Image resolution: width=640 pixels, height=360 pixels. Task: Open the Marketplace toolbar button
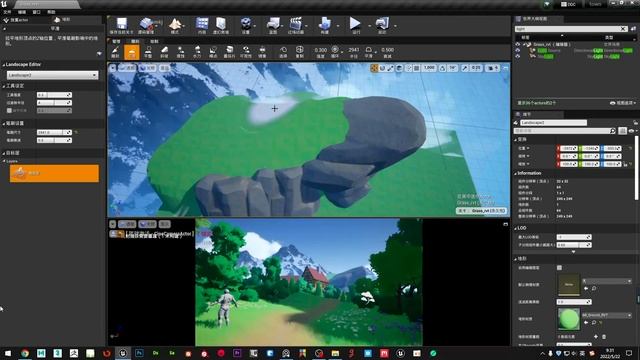pos(221,26)
